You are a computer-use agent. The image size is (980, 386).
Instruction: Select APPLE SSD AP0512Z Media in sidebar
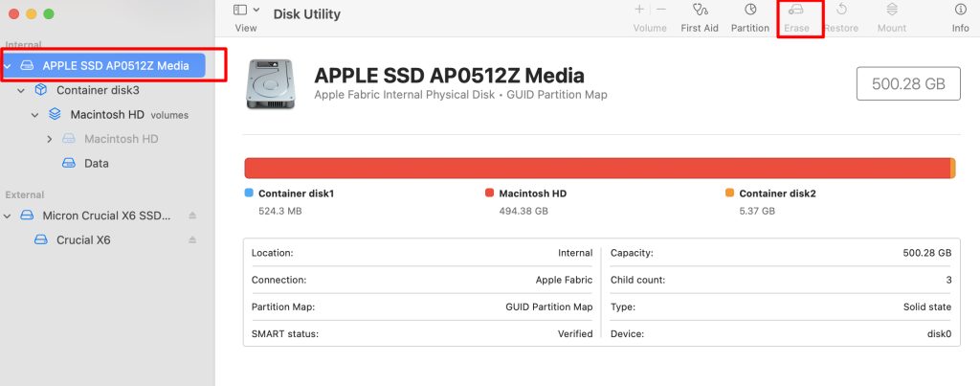click(103, 66)
